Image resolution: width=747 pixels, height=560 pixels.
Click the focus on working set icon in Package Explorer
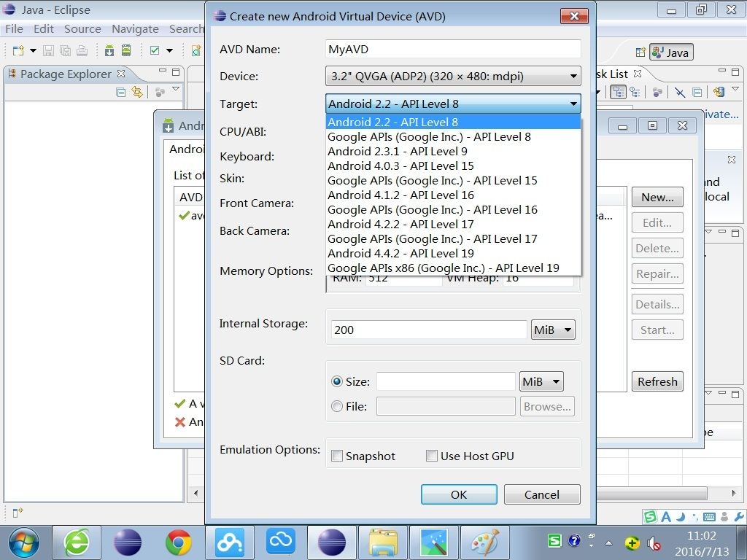[x=160, y=93]
